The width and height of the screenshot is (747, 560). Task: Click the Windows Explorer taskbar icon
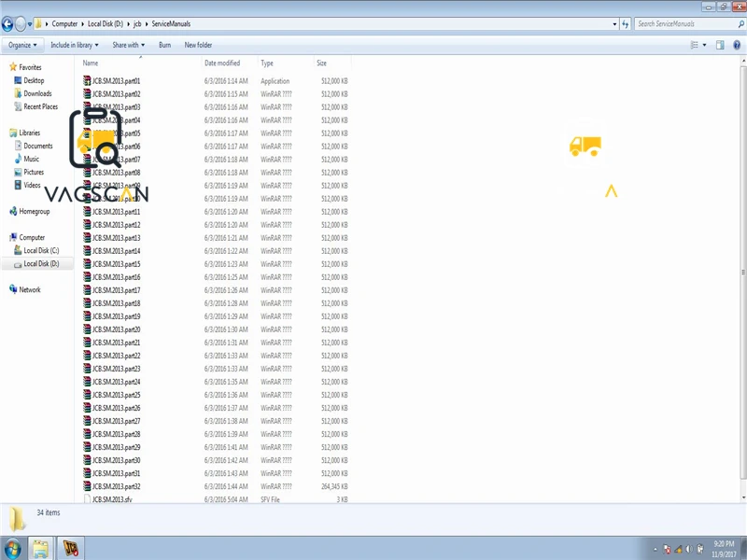click(x=41, y=549)
